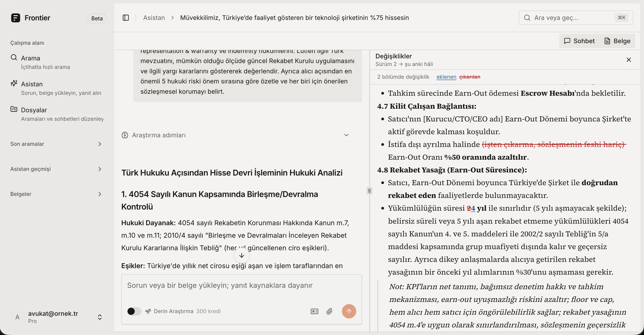644x335 pixels.
Task: Open the Dosyalar folder item
Action: pyautogui.click(x=57, y=114)
